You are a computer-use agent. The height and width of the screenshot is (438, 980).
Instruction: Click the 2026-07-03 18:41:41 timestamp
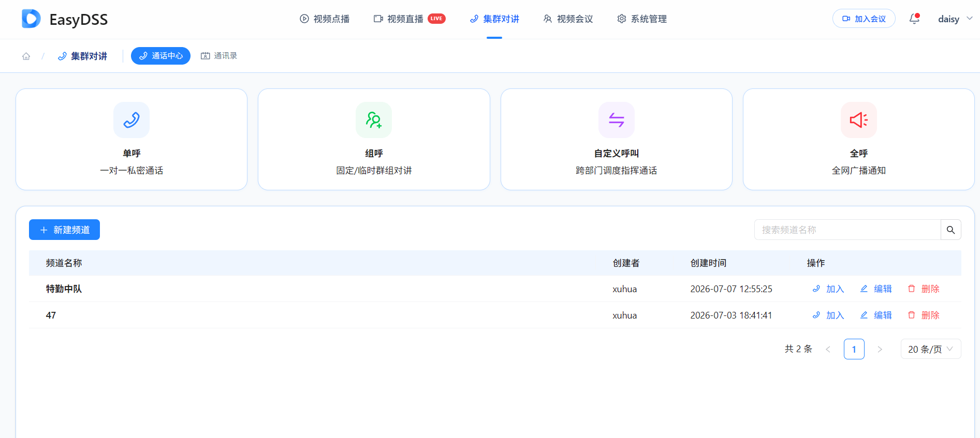731,315
